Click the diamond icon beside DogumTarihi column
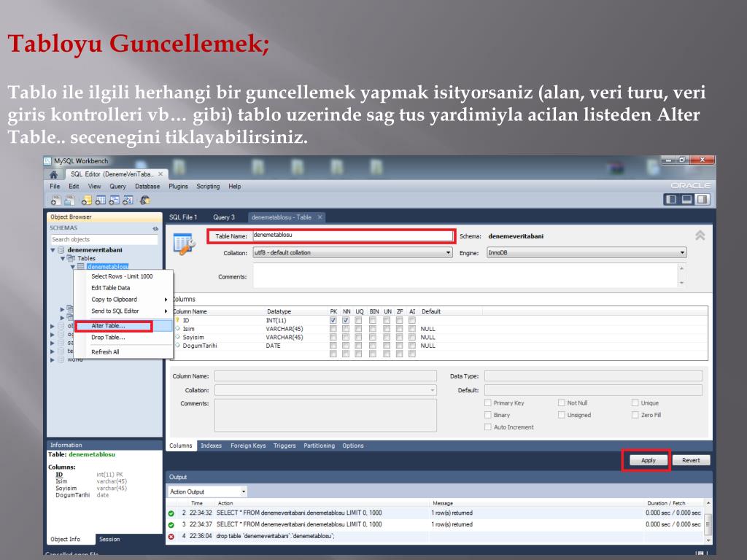The width and height of the screenshot is (747, 560). (178, 346)
